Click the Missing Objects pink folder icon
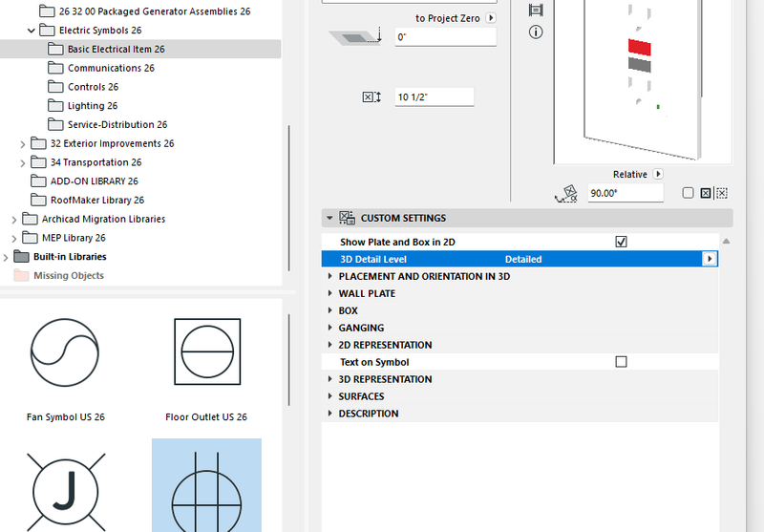This screenshot has height=532, width=764. [21, 275]
